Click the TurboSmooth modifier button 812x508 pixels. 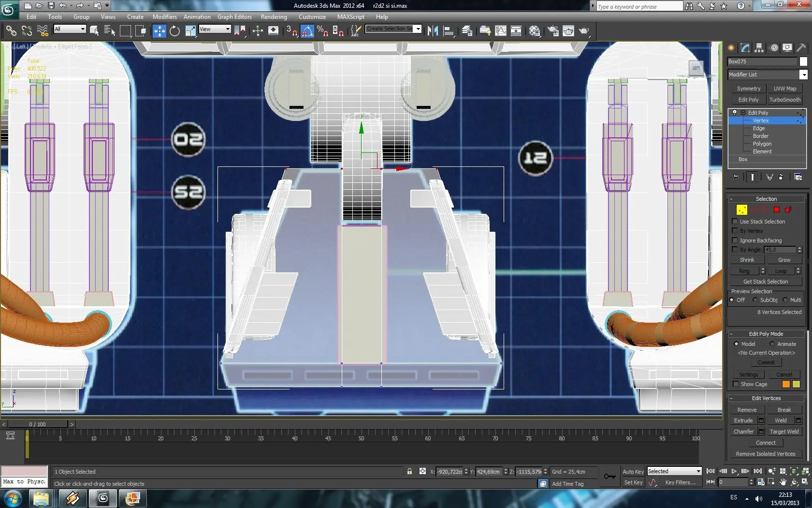click(x=784, y=100)
